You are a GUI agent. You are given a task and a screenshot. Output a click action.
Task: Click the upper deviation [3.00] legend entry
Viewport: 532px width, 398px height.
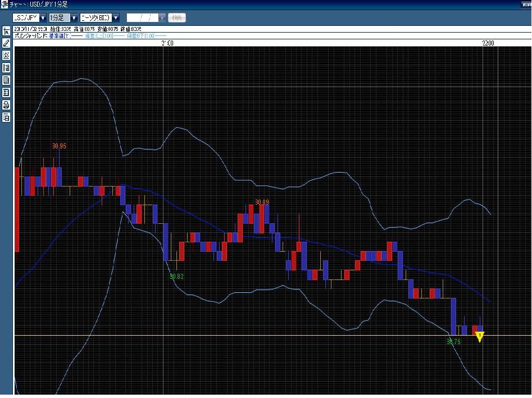point(104,35)
